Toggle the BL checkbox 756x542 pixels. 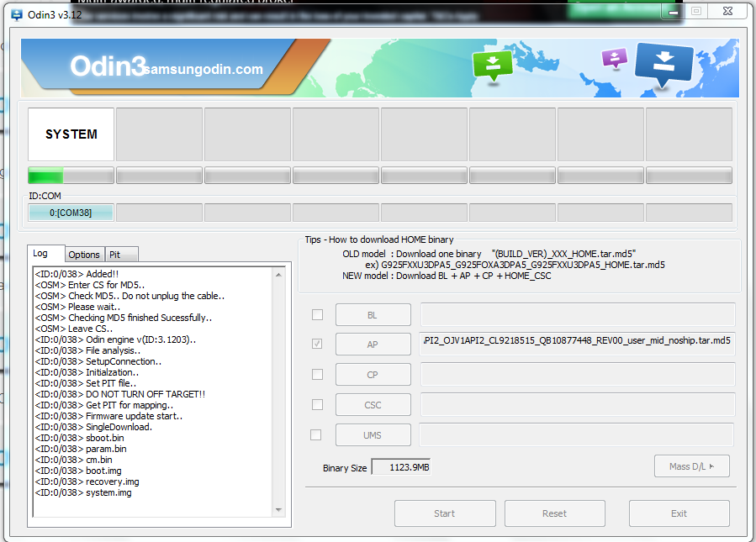coord(317,314)
